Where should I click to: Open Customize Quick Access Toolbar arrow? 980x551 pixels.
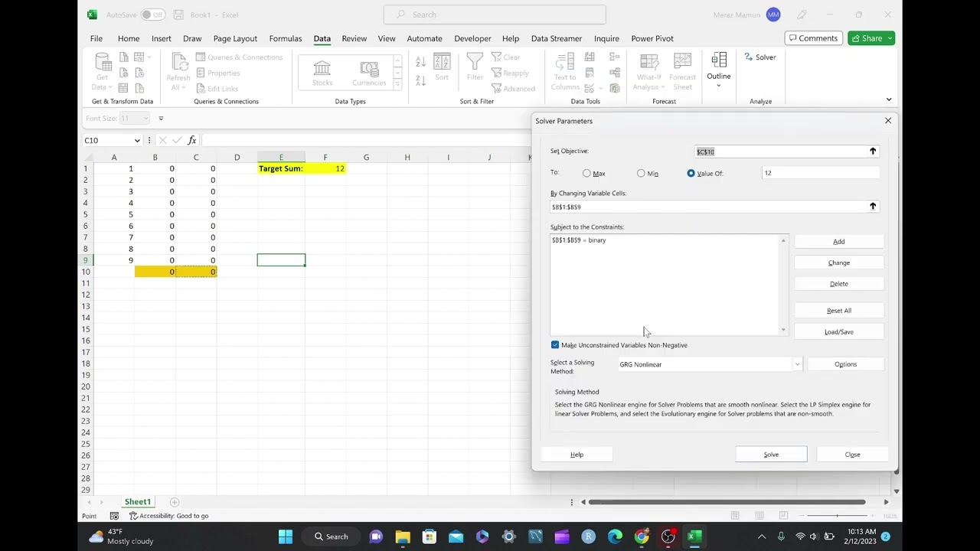[x=161, y=119]
